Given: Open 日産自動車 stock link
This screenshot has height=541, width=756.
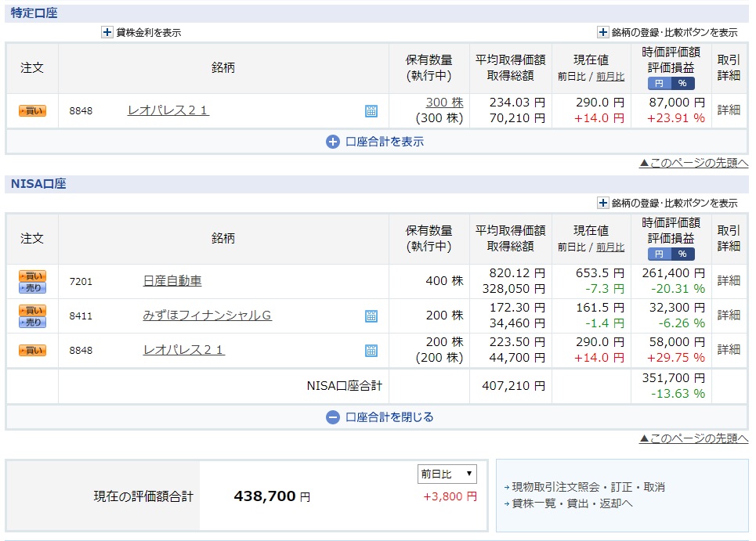Looking at the screenshot, I should [x=172, y=281].
